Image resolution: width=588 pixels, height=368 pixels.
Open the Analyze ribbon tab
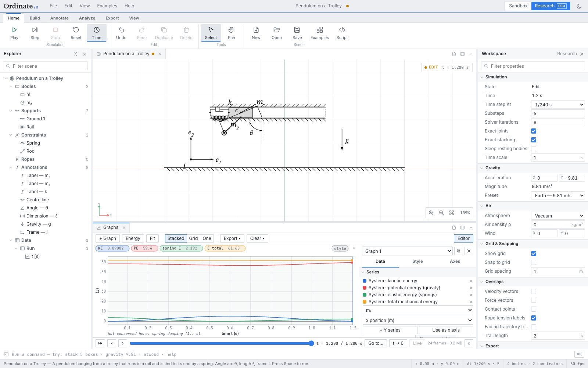pos(87,18)
